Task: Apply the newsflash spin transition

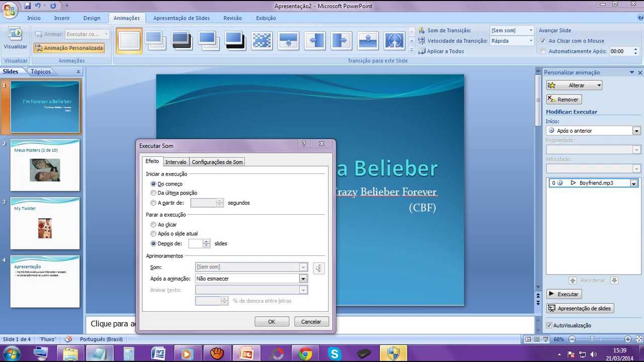Action: [x=394, y=40]
